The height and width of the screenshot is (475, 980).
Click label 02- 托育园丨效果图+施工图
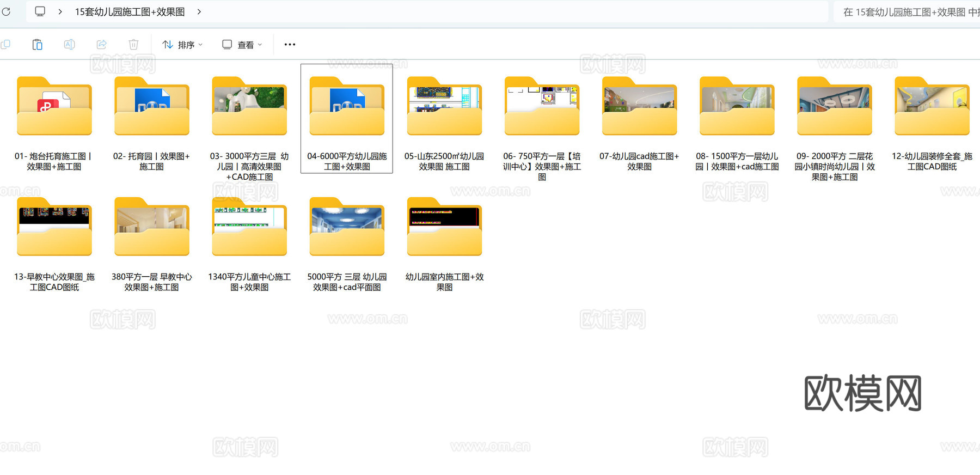coord(152,161)
